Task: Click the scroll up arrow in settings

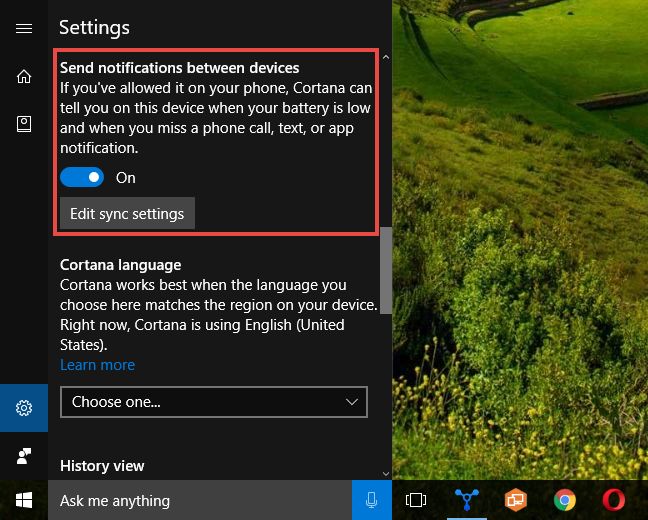Action: (386, 57)
